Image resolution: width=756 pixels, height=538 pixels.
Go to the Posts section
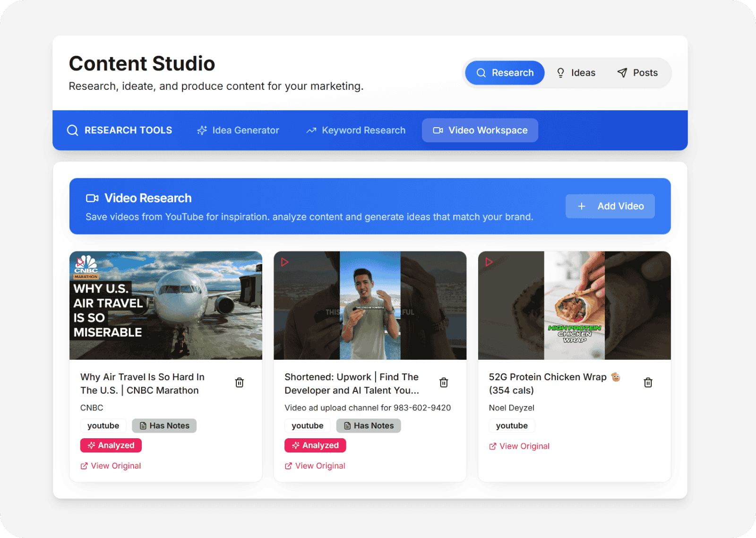coord(637,73)
